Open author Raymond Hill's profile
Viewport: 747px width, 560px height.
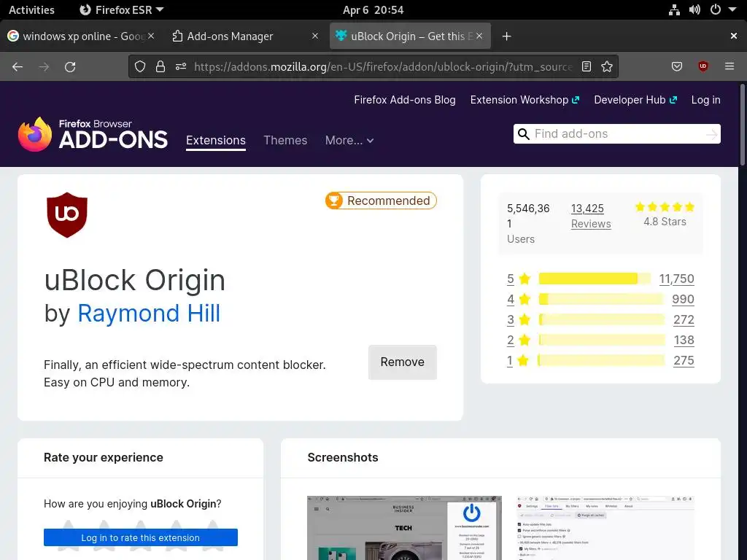click(149, 314)
